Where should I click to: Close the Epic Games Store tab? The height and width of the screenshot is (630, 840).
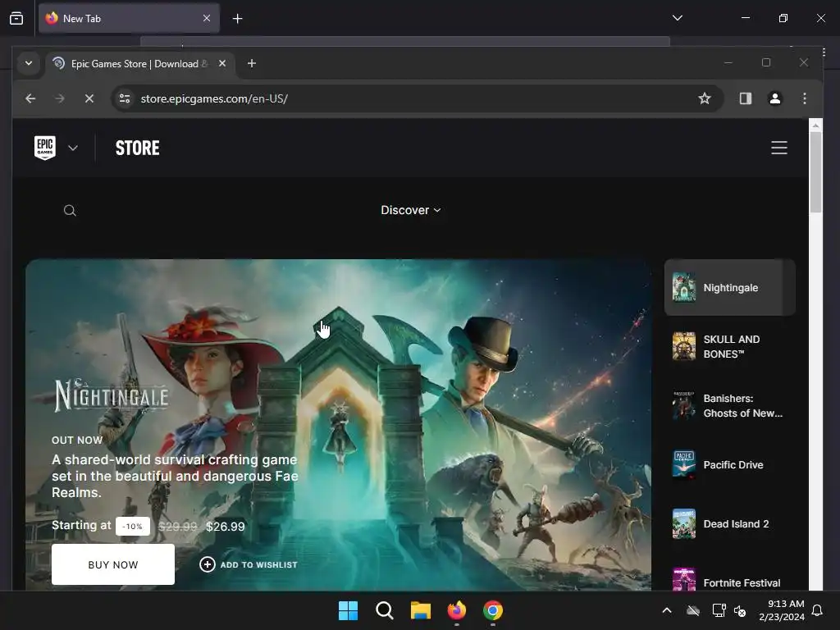pos(222,63)
